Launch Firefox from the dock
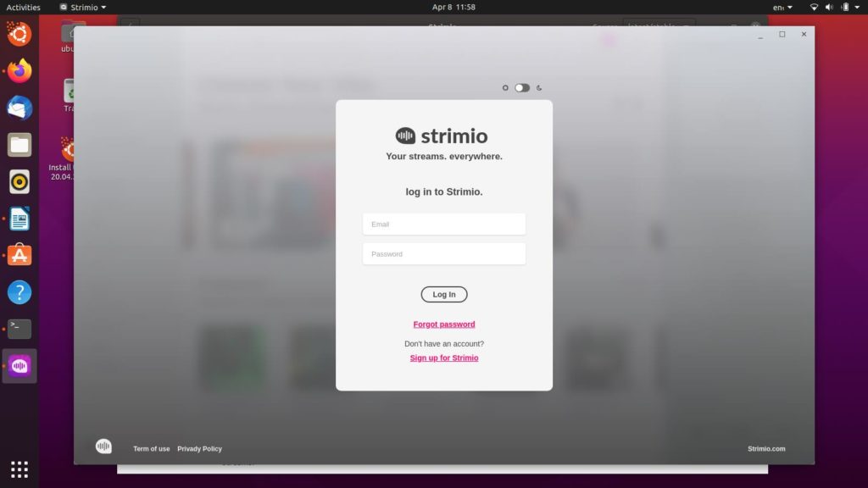 click(19, 71)
